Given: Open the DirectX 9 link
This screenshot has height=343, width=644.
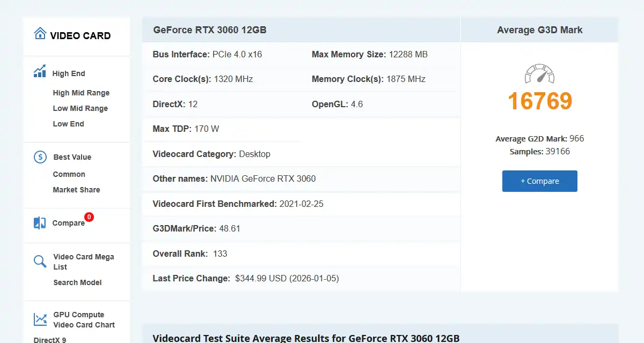Looking at the screenshot, I should point(50,339).
